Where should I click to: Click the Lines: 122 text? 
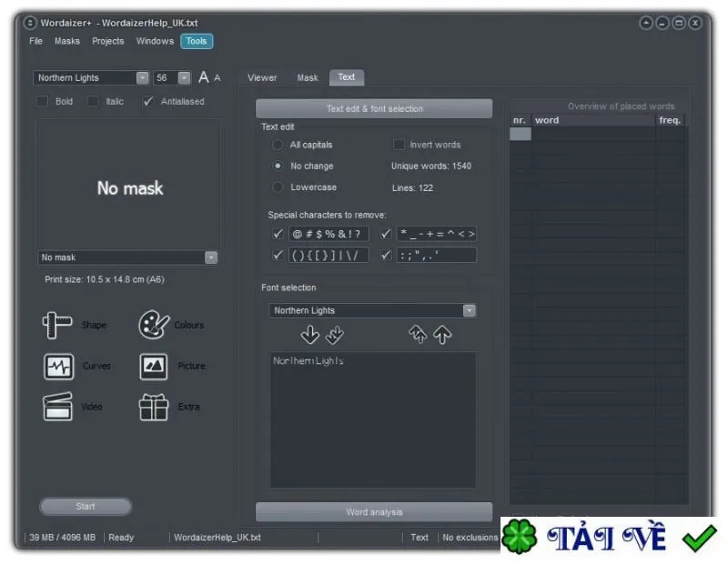pyautogui.click(x=412, y=187)
